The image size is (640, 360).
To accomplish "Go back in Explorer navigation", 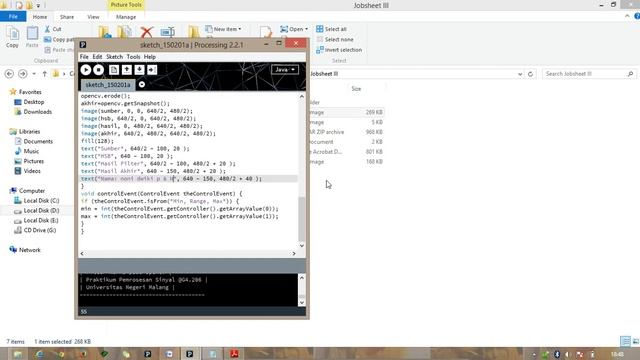I will 9,74.
